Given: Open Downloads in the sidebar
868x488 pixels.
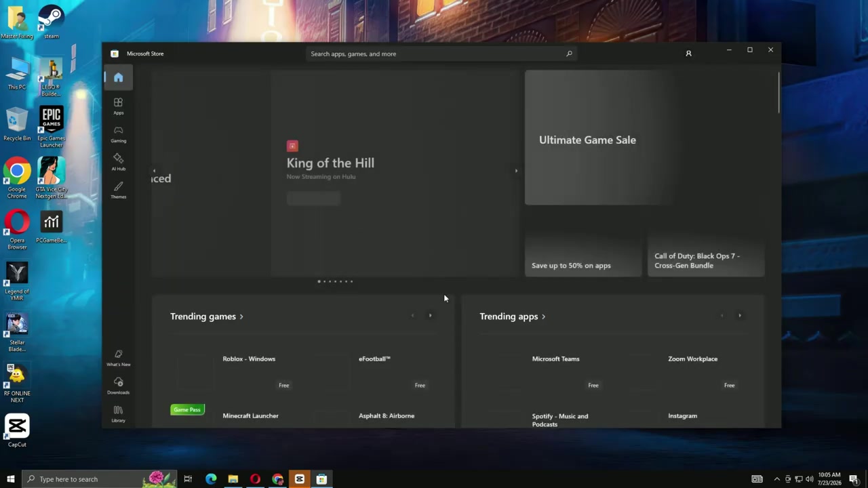Looking at the screenshot, I should (118, 386).
